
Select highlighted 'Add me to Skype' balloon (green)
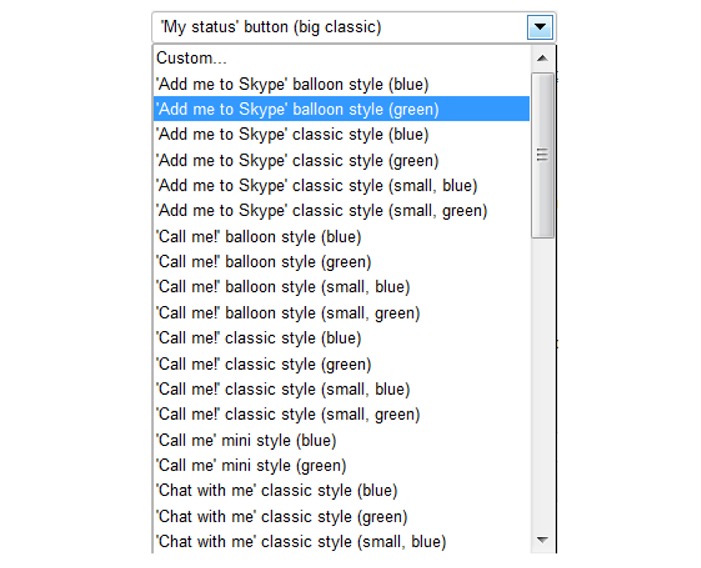[297, 109]
